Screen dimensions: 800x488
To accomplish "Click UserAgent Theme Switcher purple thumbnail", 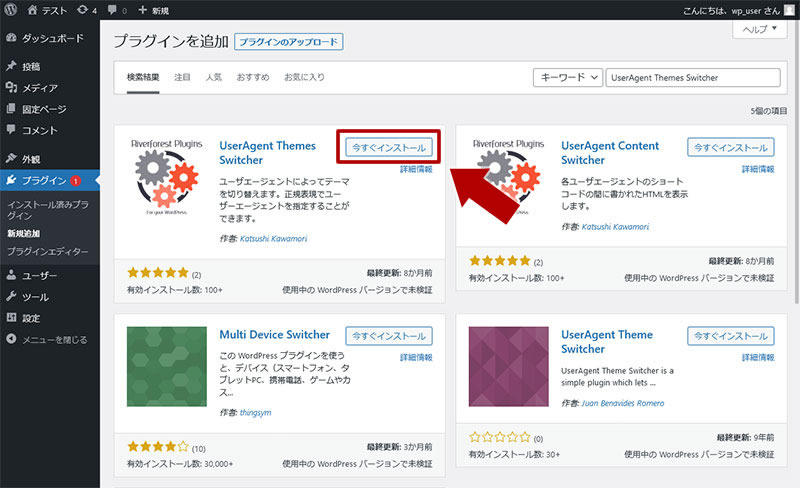I will [509, 367].
